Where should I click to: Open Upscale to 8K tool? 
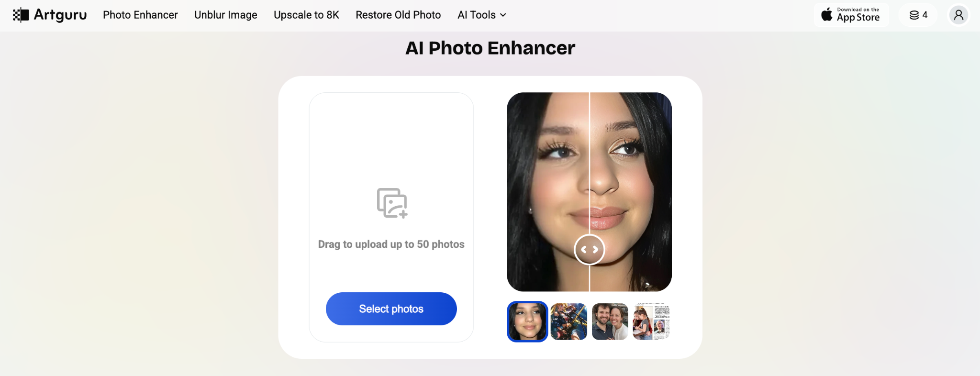[x=306, y=15]
